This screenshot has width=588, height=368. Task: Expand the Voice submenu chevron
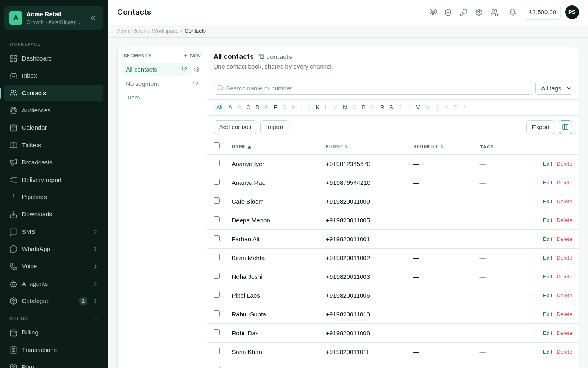tap(96, 267)
